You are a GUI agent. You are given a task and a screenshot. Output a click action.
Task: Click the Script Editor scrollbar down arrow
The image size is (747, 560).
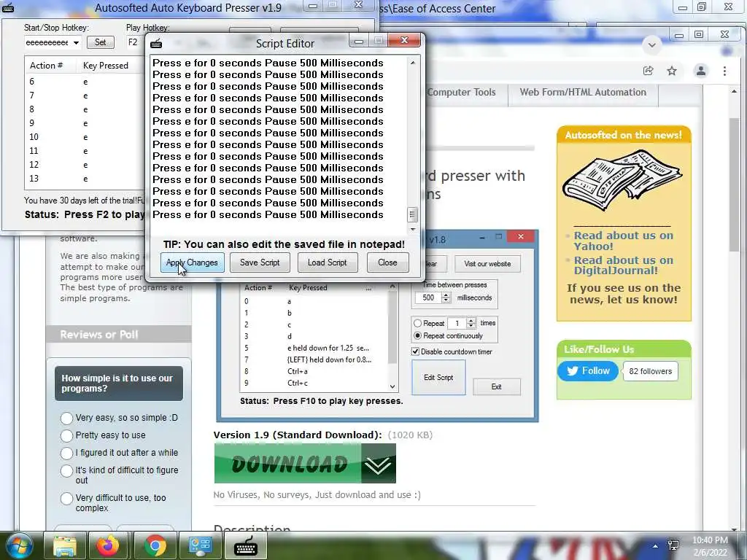coord(413,230)
